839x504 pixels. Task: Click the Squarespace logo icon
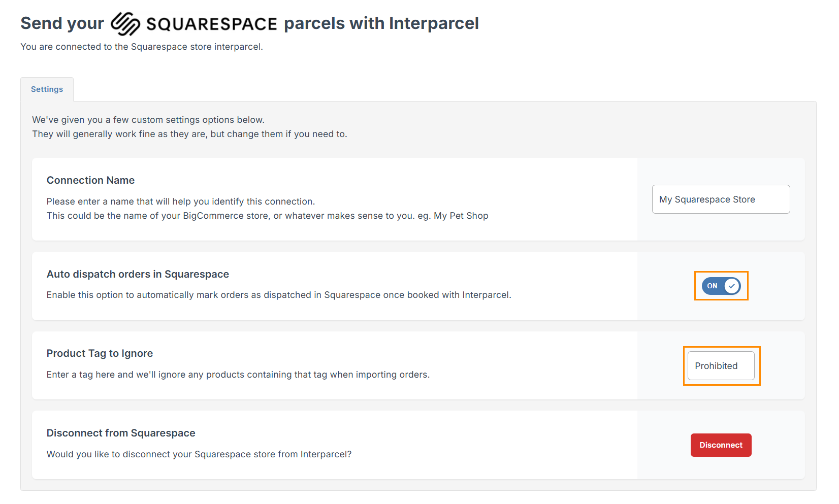coord(125,23)
